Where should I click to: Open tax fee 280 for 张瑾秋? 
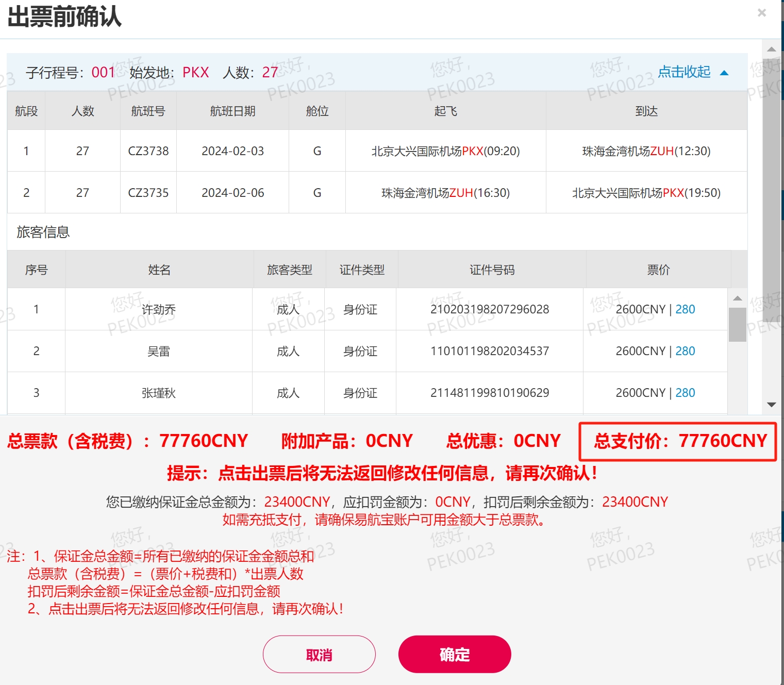[685, 393]
